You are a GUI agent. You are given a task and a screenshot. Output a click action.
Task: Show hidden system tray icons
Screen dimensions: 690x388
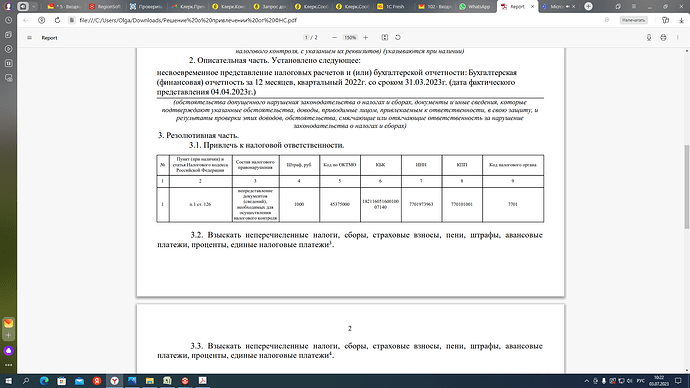coord(587,381)
